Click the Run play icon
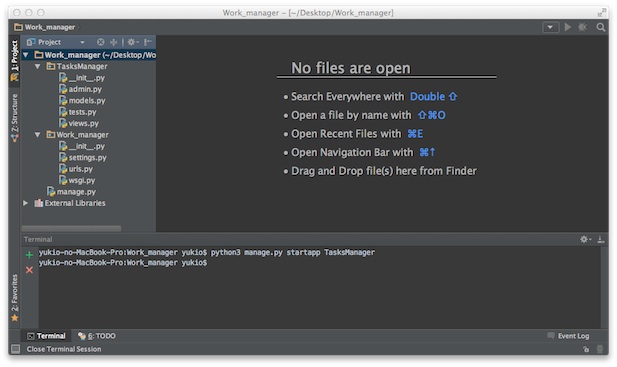617x367 pixels. [x=568, y=27]
